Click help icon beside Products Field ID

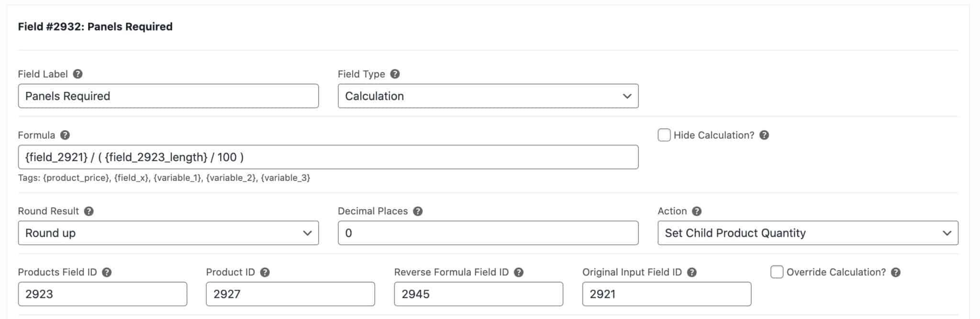click(107, 273)
